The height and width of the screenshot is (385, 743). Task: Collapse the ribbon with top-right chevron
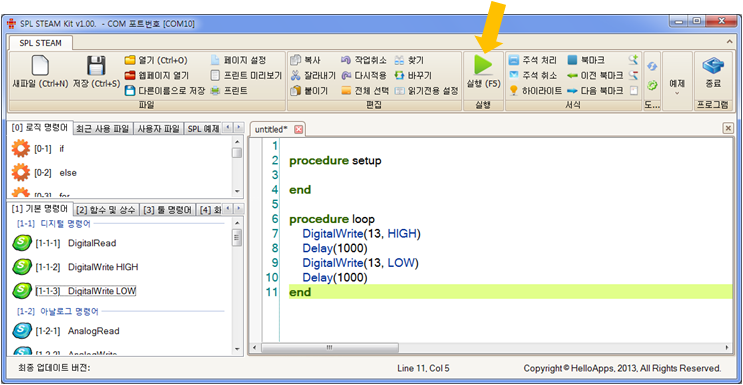coord(730,43)
